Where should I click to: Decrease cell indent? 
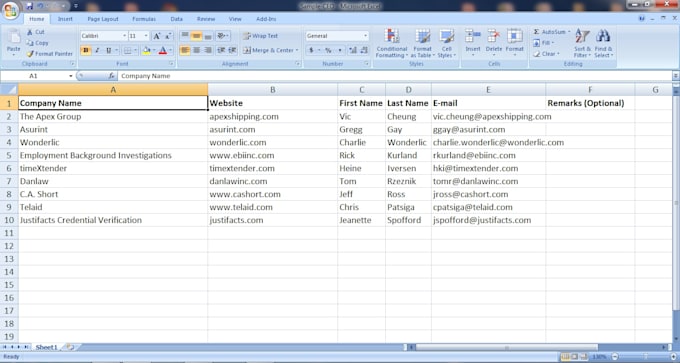tap(221, 50)
